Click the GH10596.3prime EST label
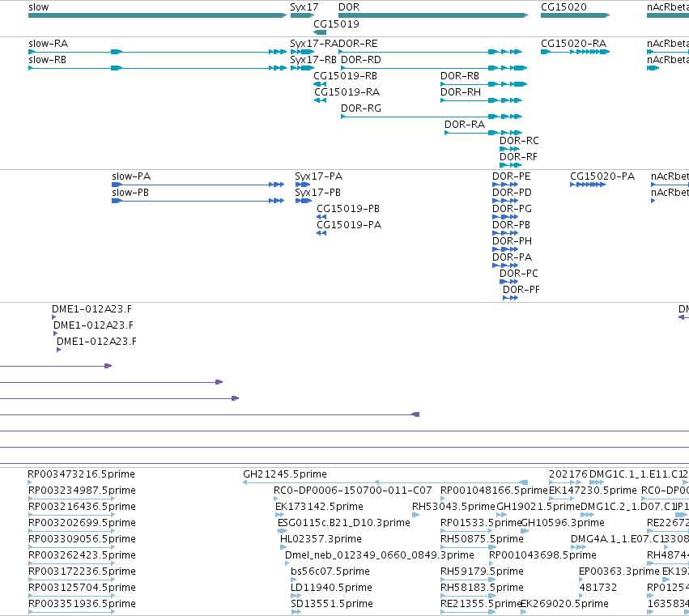 click(563, 523)
